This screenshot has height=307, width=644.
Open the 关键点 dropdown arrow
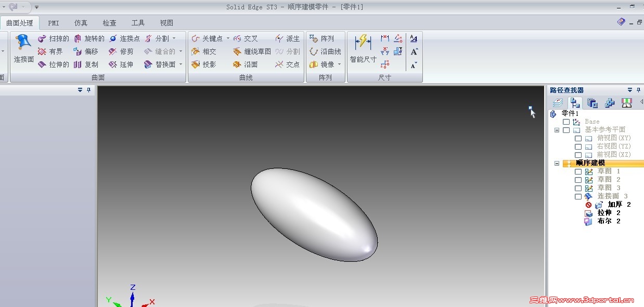(x=228, y=38)
